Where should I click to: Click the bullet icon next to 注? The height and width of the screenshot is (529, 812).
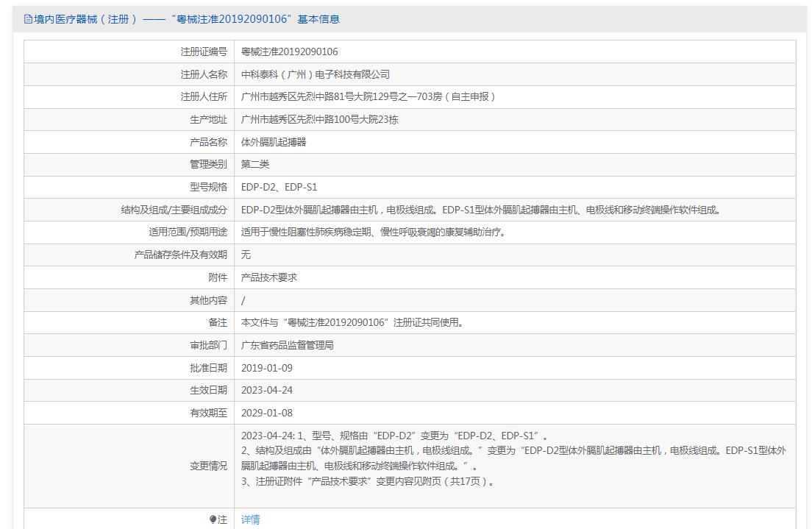point(213,519)
